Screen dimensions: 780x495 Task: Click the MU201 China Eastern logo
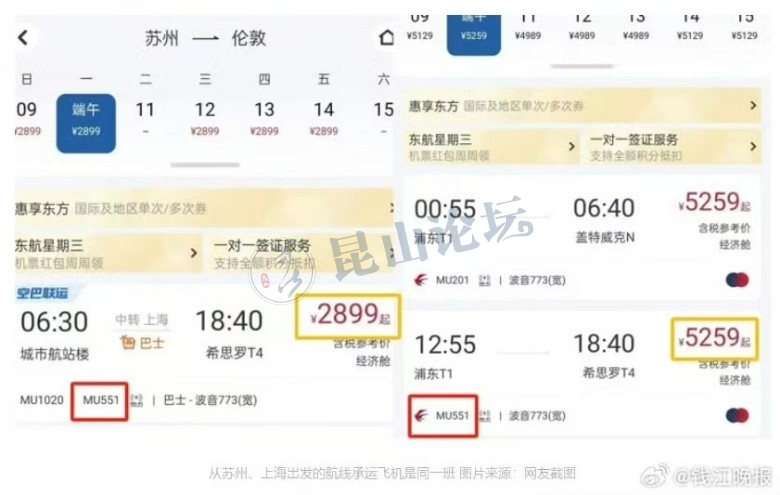pyautogui.click(x=421, y=280)
